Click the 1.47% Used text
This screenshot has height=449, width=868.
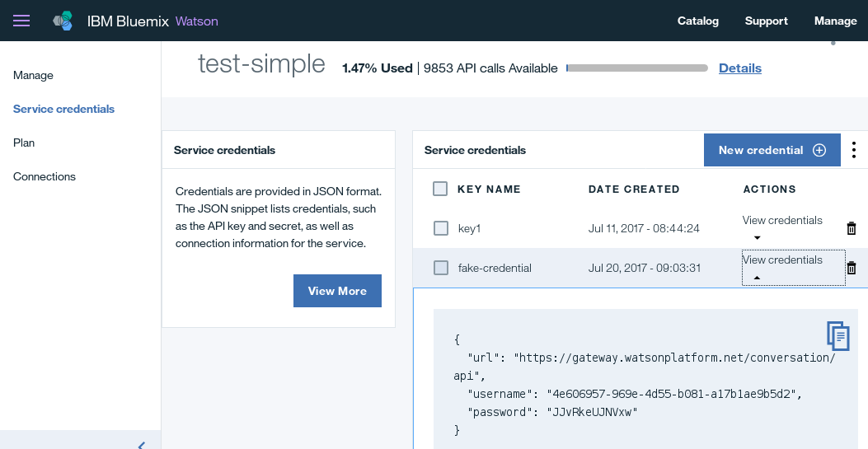click(378, 68)
